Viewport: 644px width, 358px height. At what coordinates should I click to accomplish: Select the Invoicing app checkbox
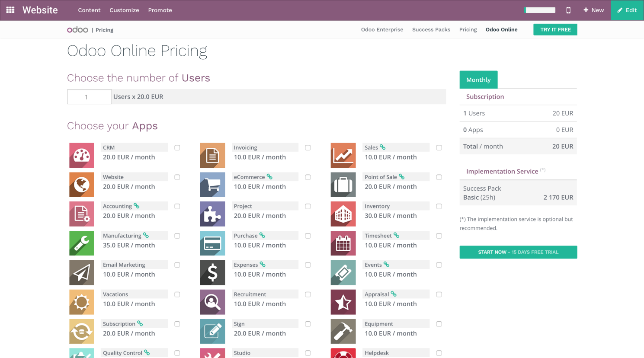tap(308, 147)
